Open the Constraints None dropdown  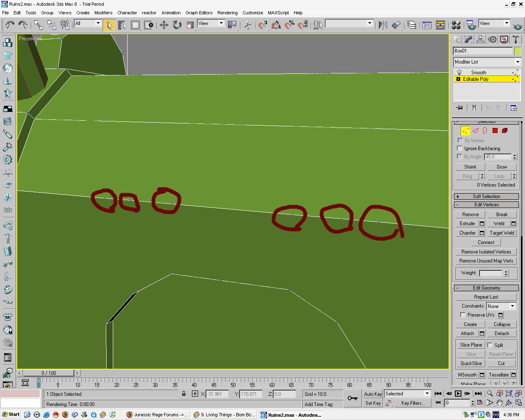[501, 306]
